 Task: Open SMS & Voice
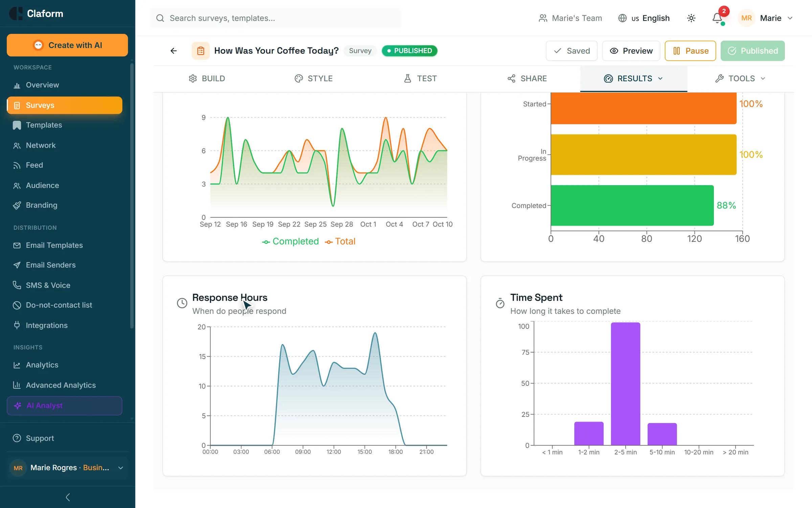pos(64,285)
